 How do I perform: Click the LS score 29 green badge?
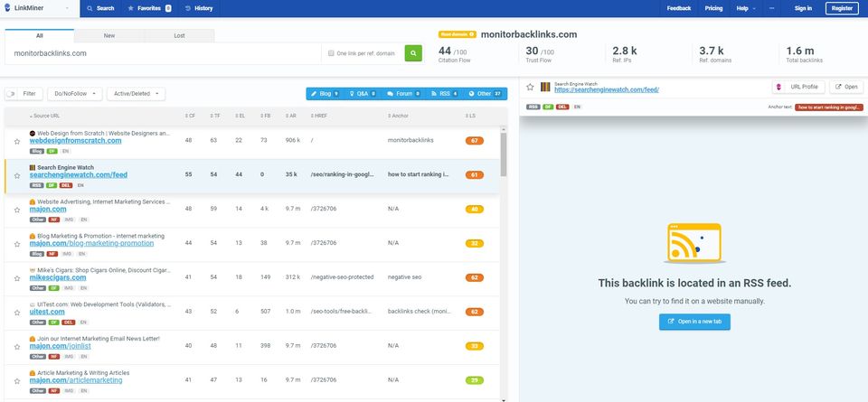coord(475,380)
